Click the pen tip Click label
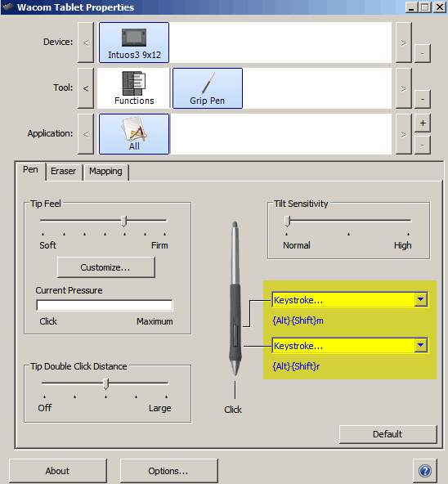The image size is (448, 484). pos(233,410)
